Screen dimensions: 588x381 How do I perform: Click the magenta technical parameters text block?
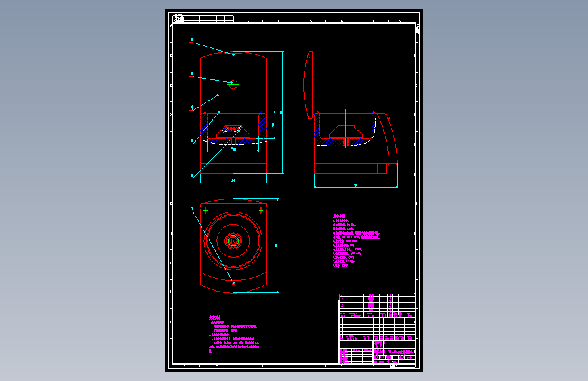(x=356, y=241)
